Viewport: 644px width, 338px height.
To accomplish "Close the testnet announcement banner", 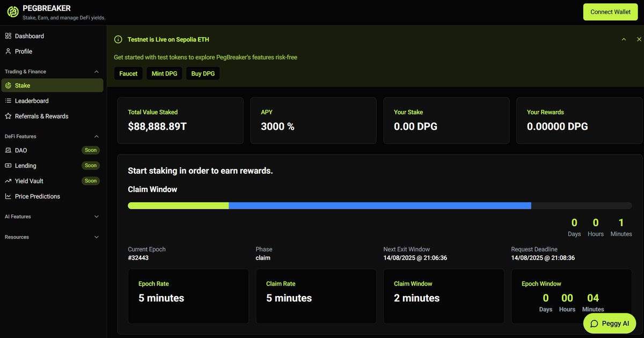I will point(639,39).
